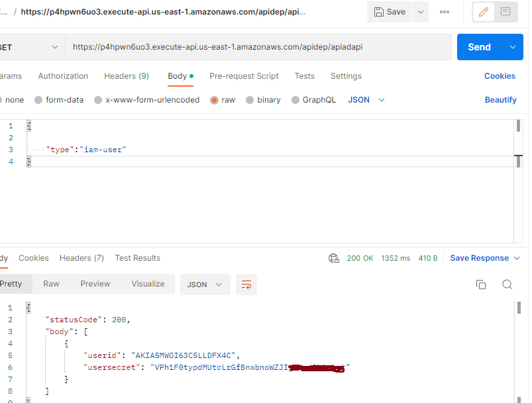Open the comments icon
This screenshot has width=532, height=403.
[505, 12]
